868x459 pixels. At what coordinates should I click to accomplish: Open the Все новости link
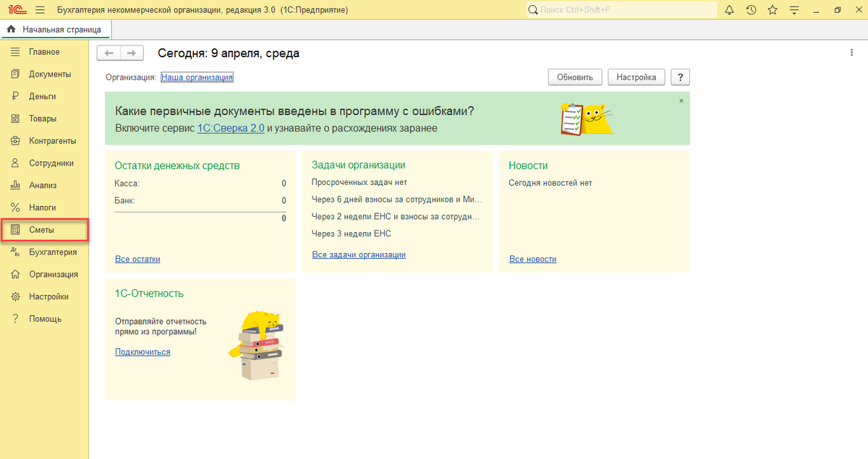point(533,259)
